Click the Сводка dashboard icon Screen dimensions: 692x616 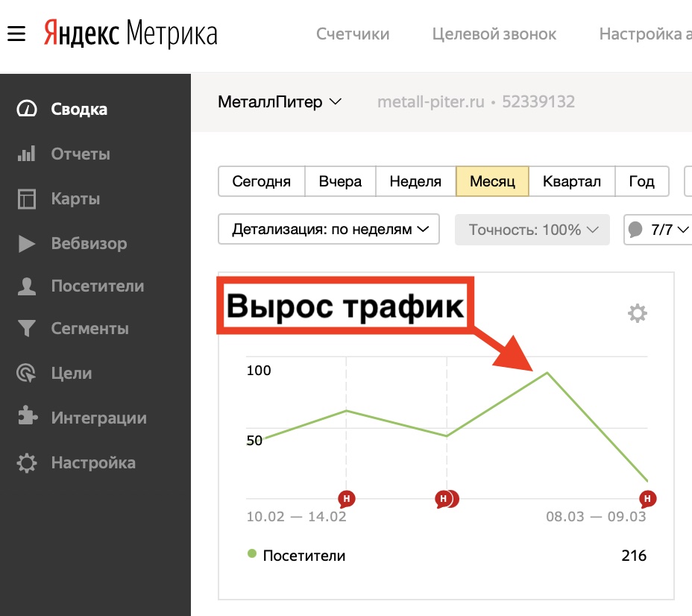[x=27, y=109]
